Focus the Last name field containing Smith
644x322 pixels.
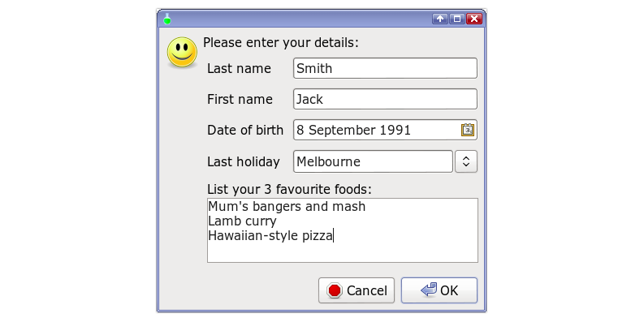pyautogui.click(x=385, y=68)
